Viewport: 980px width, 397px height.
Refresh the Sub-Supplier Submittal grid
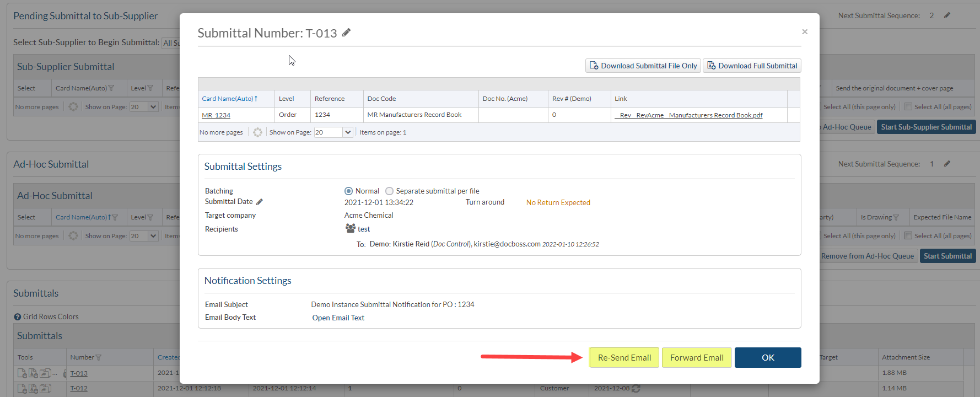(x=73, y=106)
